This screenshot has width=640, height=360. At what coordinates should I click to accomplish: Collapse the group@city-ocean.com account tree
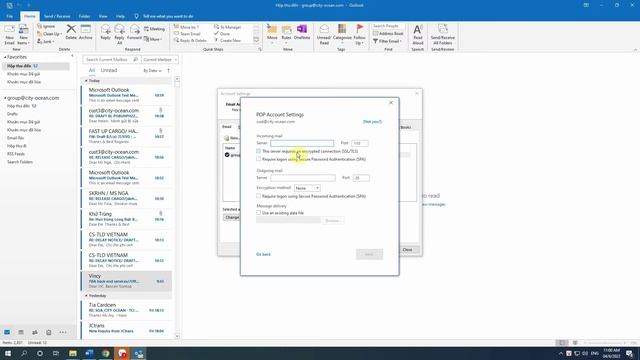click(5, 98)
